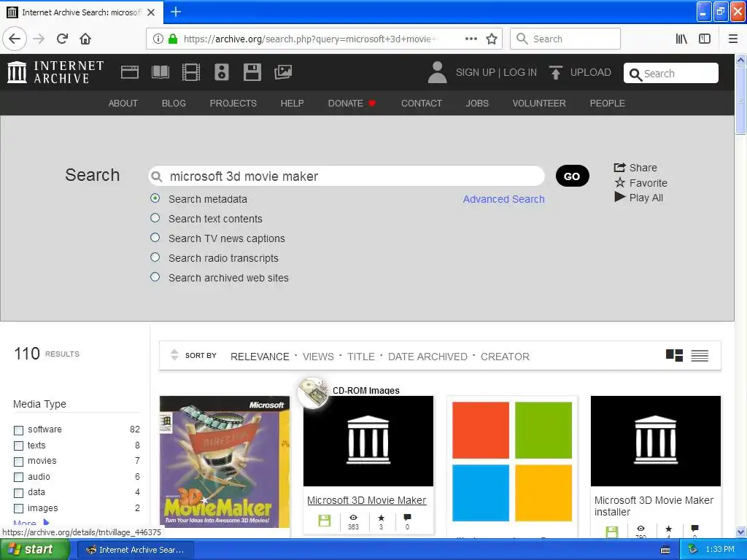Select Search radio transcripts option
Image resolution: width=747 pixels, height=560 pixels.
(x=155, y=257)
